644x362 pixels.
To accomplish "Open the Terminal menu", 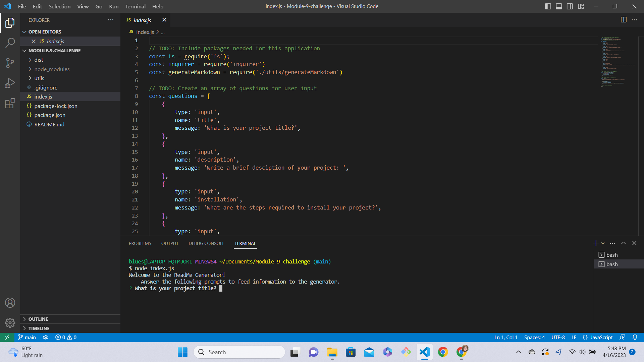I will [x=135, y=6].
